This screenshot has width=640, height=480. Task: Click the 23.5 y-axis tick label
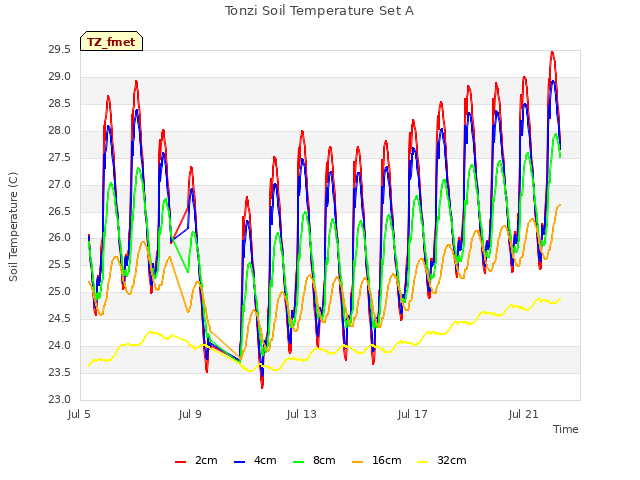(x=60, y=372)
